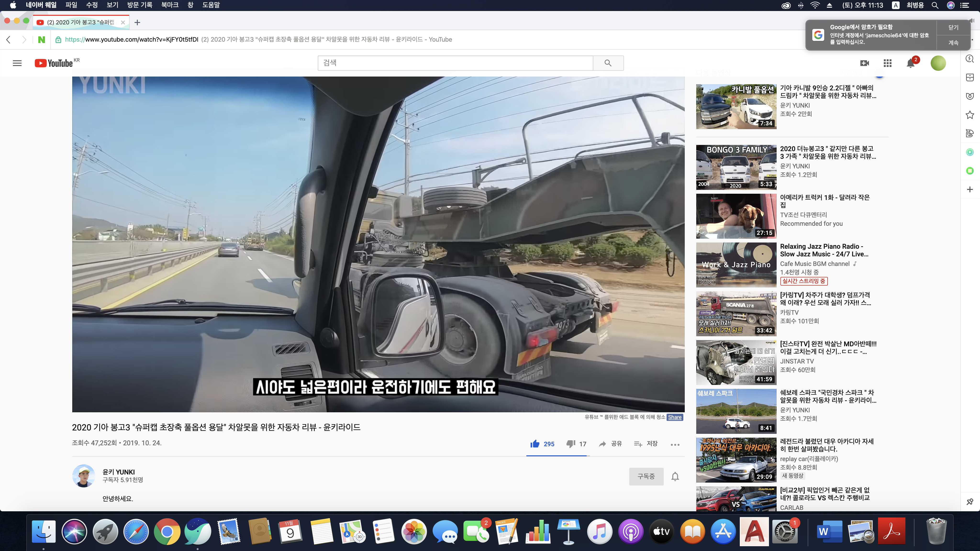Toggle the channel notification bell
This screenshot has width=980, height=551.
click(x=675, y=476)
